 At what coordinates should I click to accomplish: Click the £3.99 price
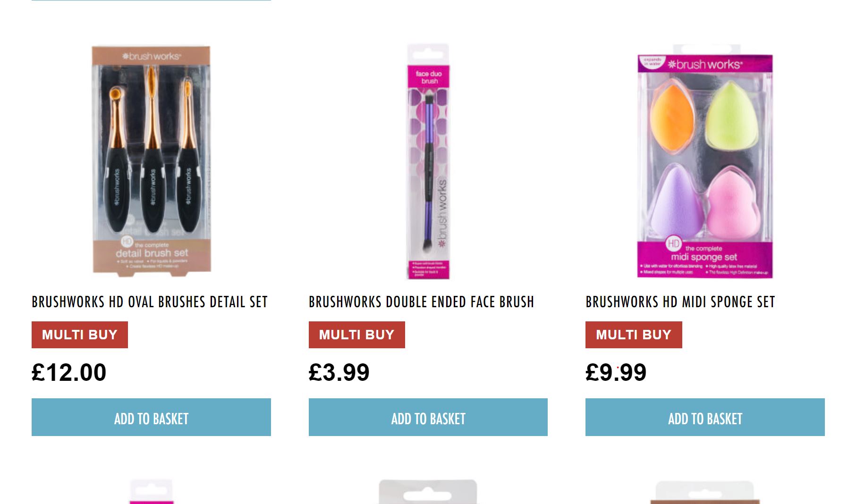click(x=339, y=372)
